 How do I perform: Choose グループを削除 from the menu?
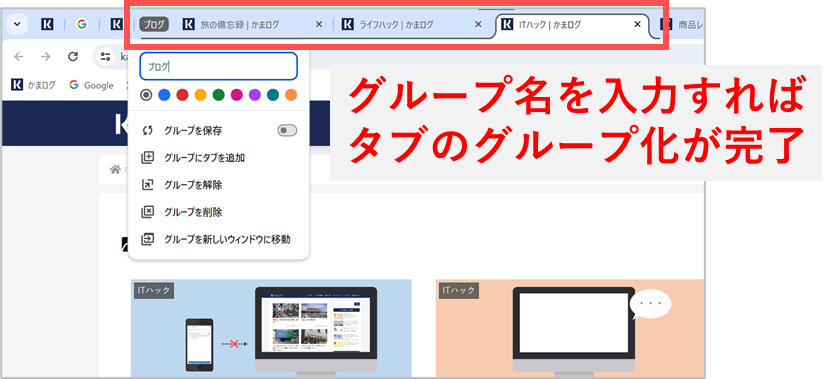click(218, 212)
